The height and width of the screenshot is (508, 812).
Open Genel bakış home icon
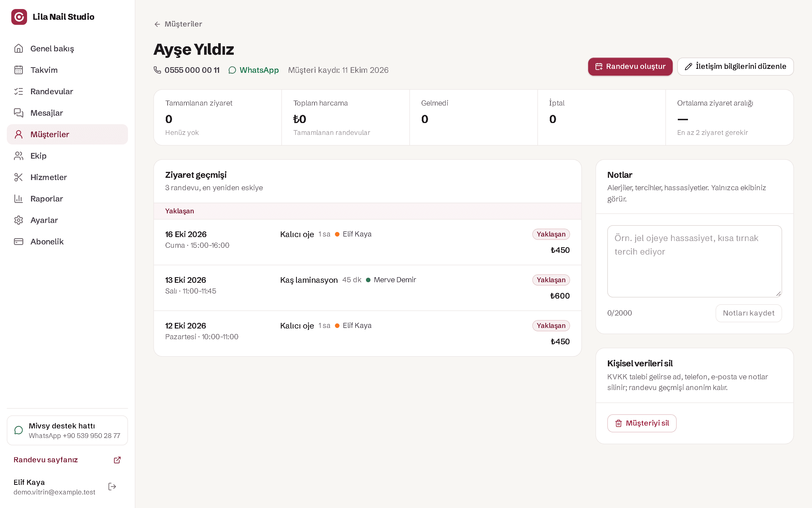tap(18, 48)
